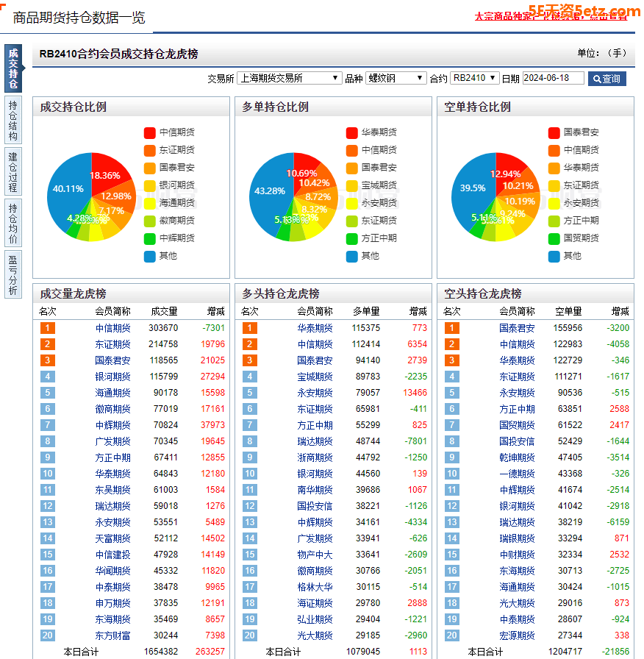The height and width of the screenshot is (659, 644).
Task: Click green 方正中期 swatch in 多单持仓比例 legend
Action: pyautogui.click(x=351, y=239)
